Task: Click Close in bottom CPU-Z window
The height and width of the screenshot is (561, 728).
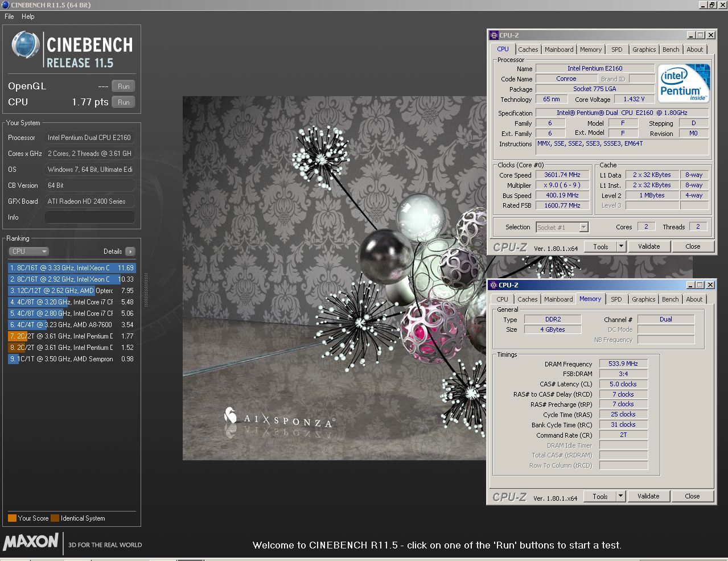Action: coord(692,497)
